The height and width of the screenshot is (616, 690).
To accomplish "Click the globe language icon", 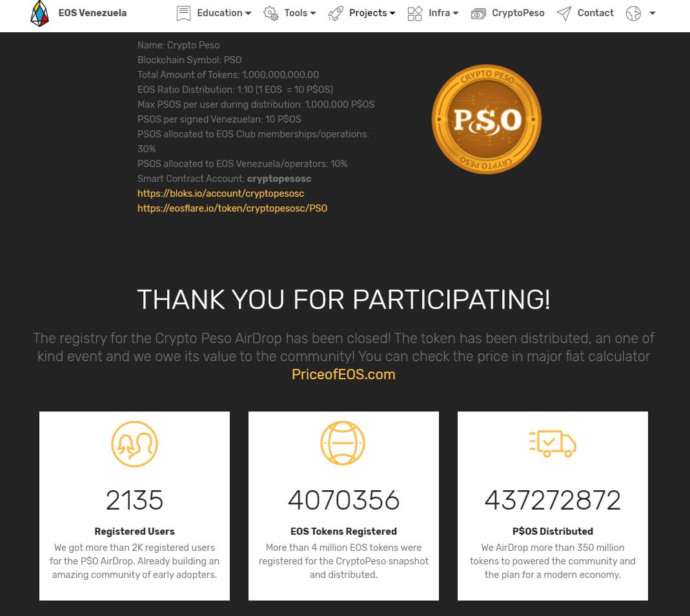I will click(x=633, y=13).
